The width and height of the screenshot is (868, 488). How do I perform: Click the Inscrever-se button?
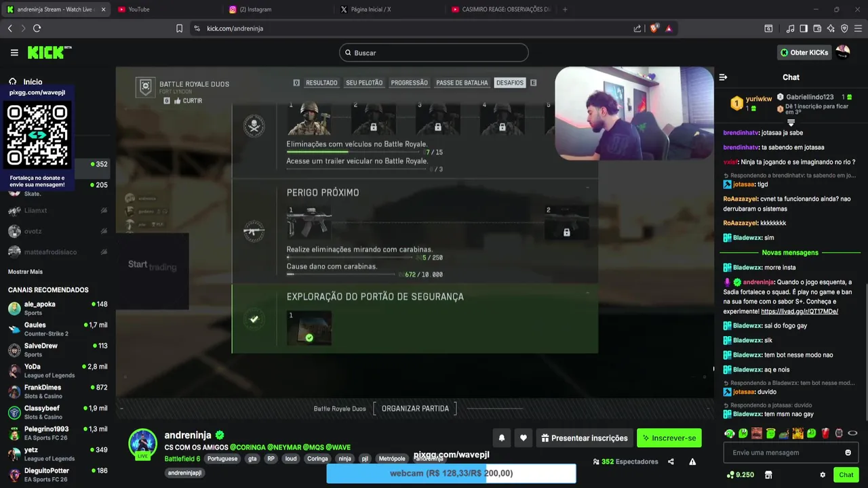click(669, 438)
